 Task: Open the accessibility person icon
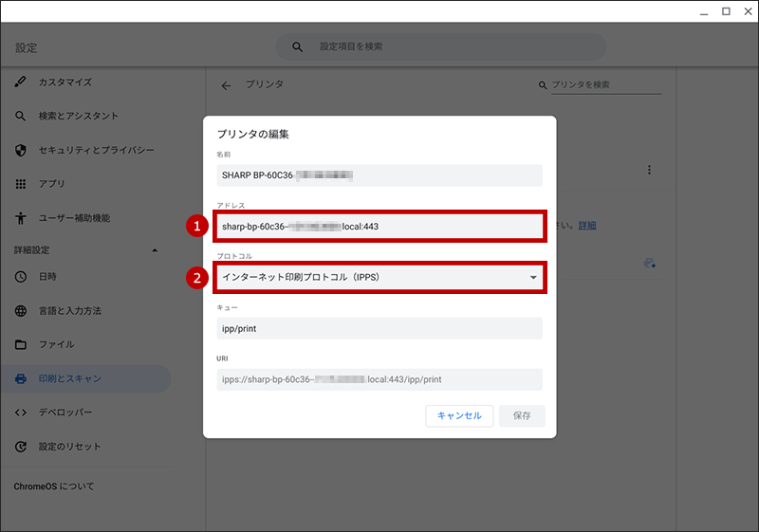20,218
